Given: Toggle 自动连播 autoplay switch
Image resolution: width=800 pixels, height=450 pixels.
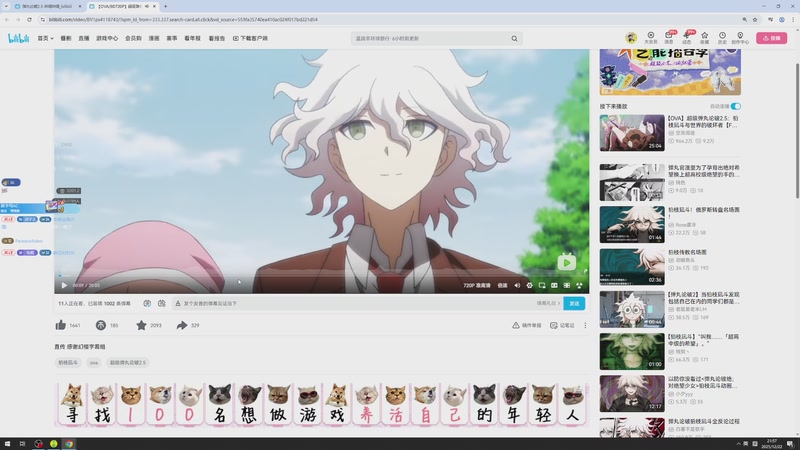Looking at the screenshot, I should pos(735,106).
